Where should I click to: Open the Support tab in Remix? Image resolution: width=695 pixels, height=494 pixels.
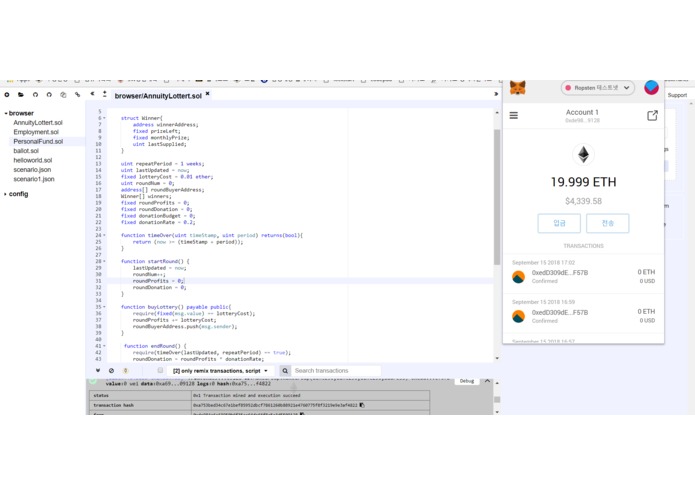click(677, 95)
